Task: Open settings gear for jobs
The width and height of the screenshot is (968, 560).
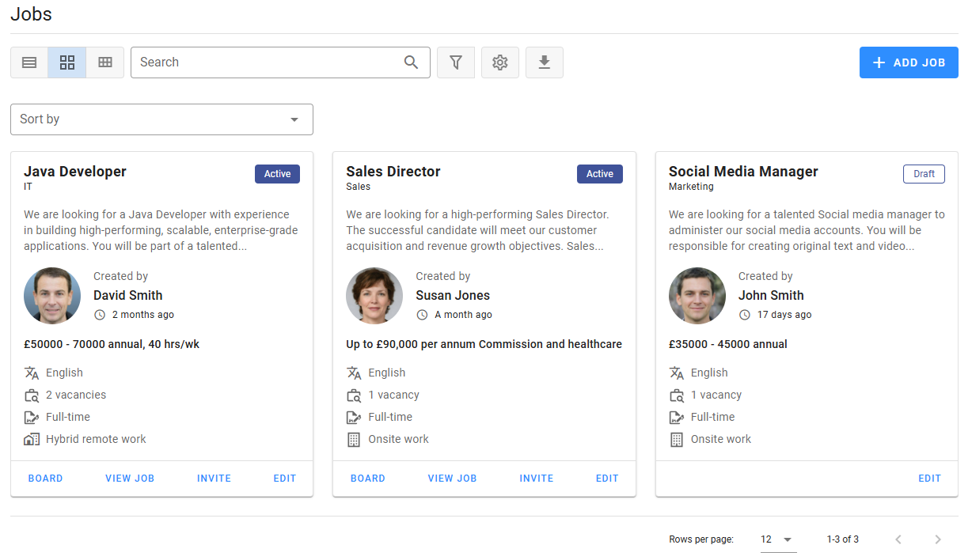Action: point(500,62)
